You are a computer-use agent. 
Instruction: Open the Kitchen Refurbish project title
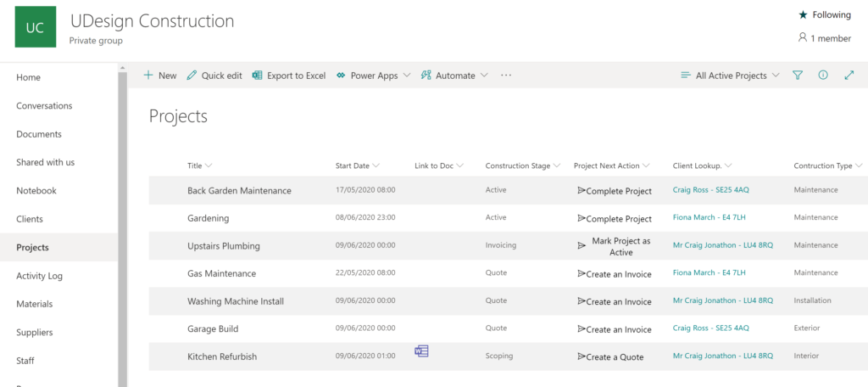tap(222, 357)
